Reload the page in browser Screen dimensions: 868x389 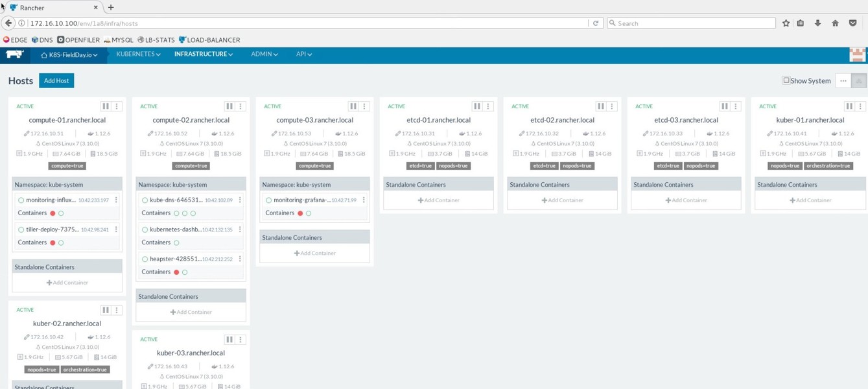pyautogui.click(x=596, y=23)
